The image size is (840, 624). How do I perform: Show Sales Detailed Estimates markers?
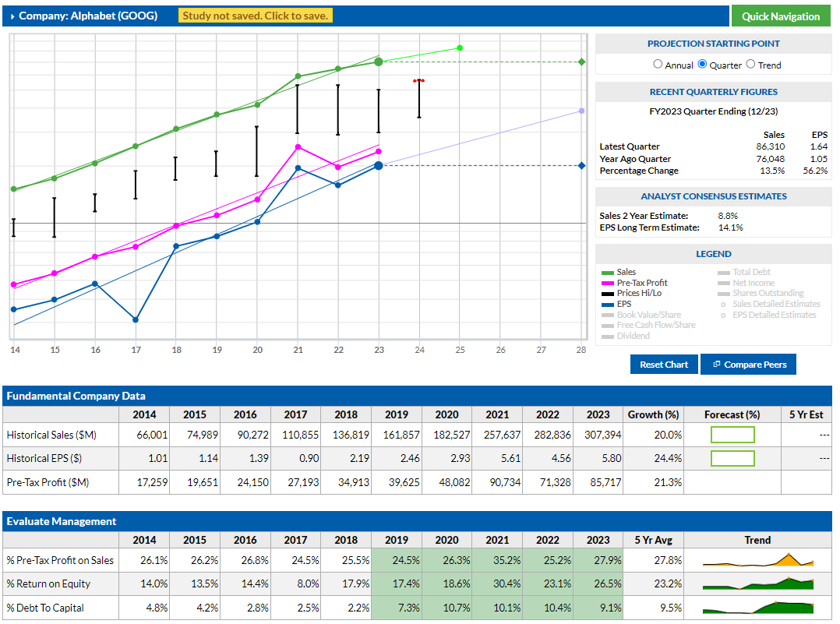point(770,304)
